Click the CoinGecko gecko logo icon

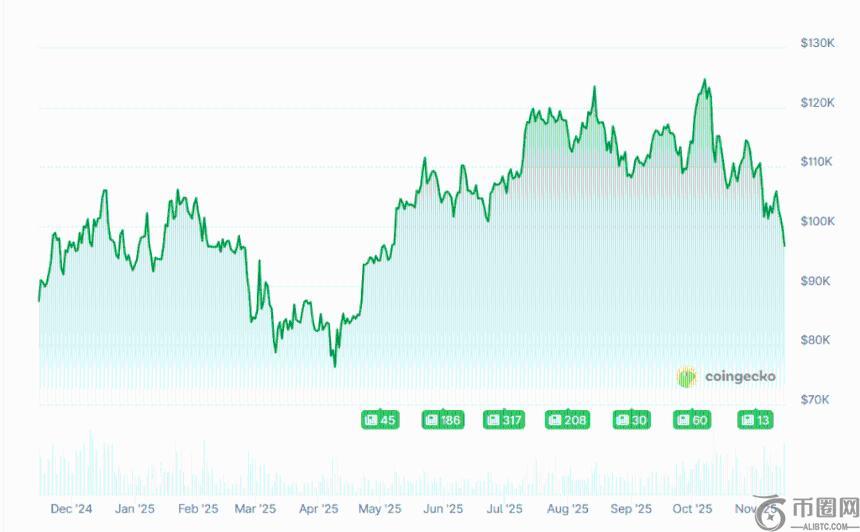pos(687,377)
